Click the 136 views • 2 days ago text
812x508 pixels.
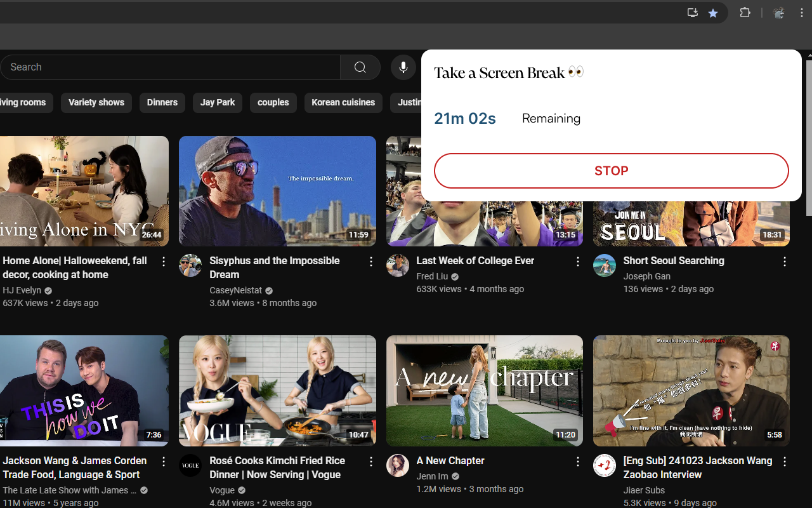point(669,289)
